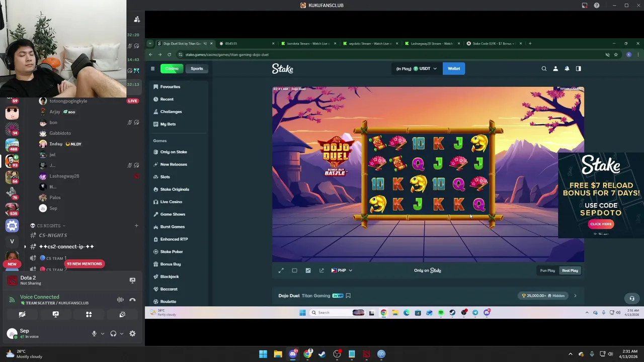Disconnect from Discord voice channel
644x362 pixels.
[132, 300]
